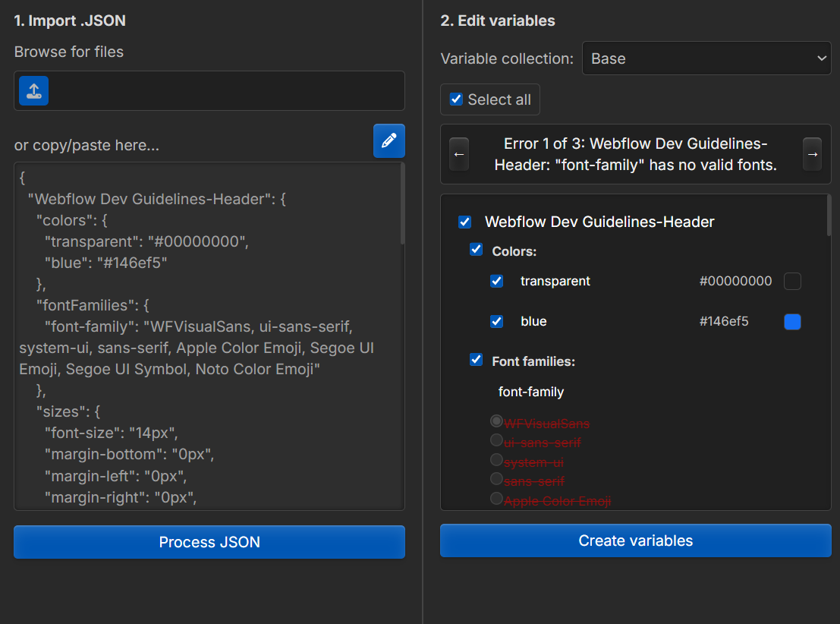The image size is (840, 624).
Task: Click the transparent color swatch
Action: coord(792,281)
